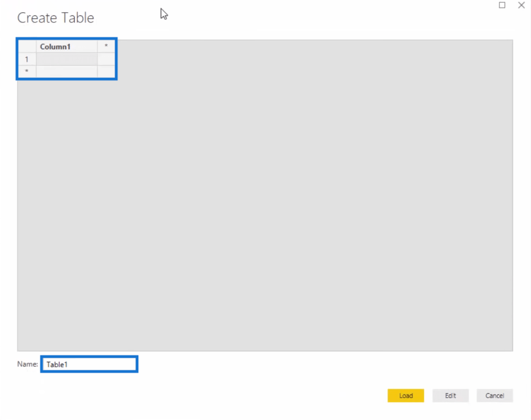Select the Column1 header
Viewport: 531px width, 420px height.
point(67,47)
